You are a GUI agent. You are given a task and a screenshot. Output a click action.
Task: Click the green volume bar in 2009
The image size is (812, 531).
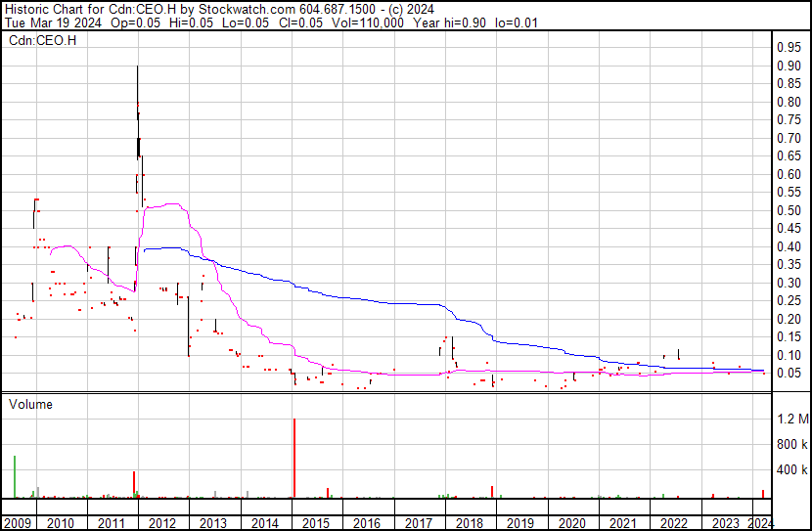(15, 476)
